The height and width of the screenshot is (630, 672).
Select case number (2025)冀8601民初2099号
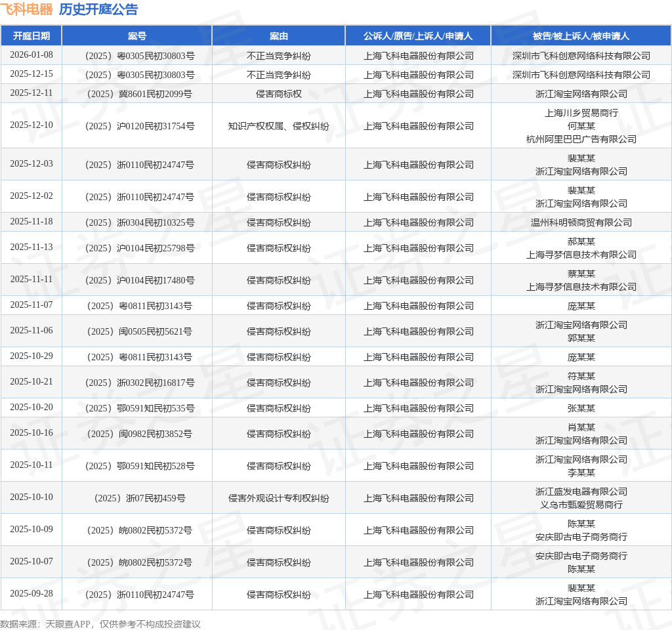click(140, 94)
